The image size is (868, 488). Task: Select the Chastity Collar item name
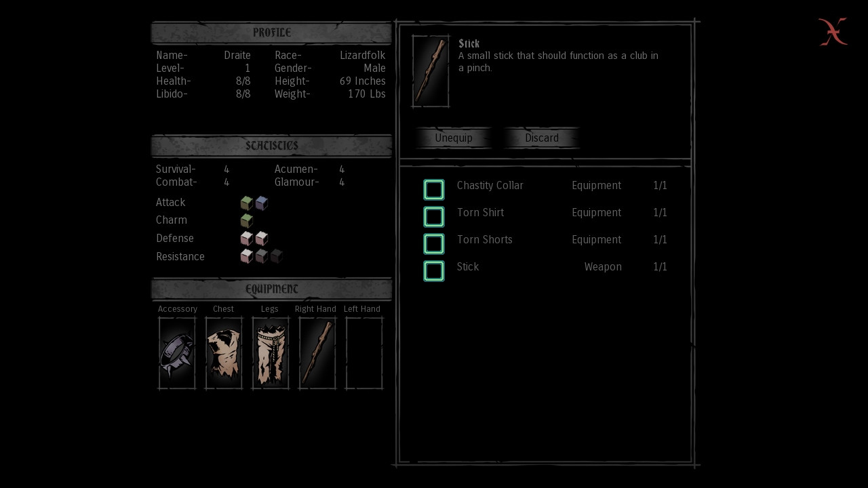(x=490, y=186)
